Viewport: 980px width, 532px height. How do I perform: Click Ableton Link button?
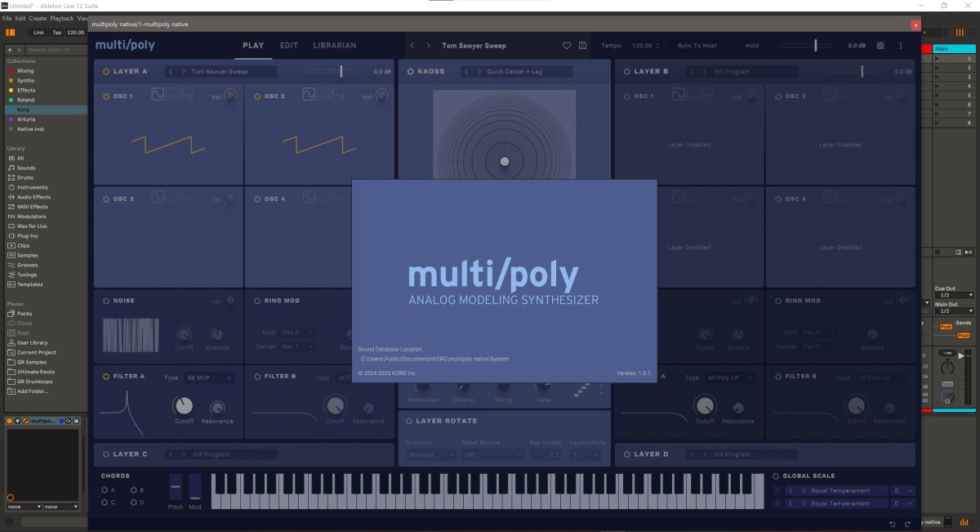click(38, 32)
